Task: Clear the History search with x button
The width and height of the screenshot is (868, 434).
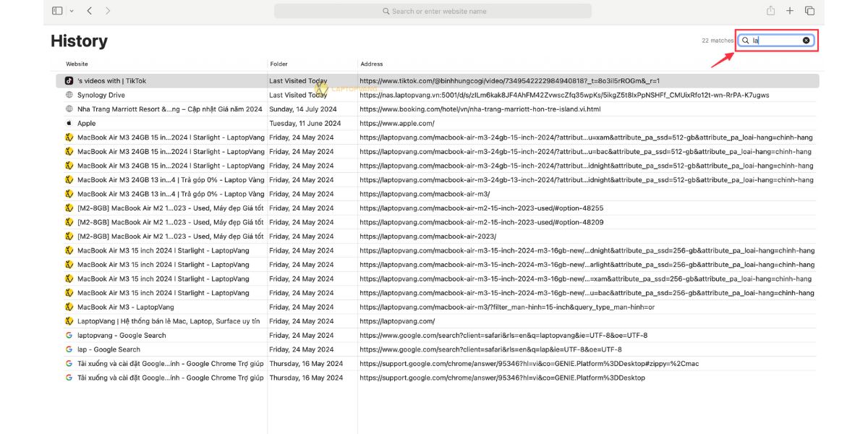Action: 807,41
